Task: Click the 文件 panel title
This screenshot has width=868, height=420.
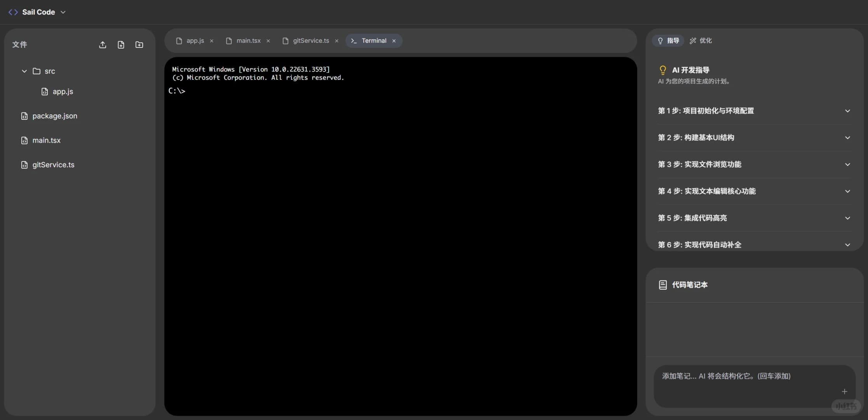Action: click(x=19, y=45)
